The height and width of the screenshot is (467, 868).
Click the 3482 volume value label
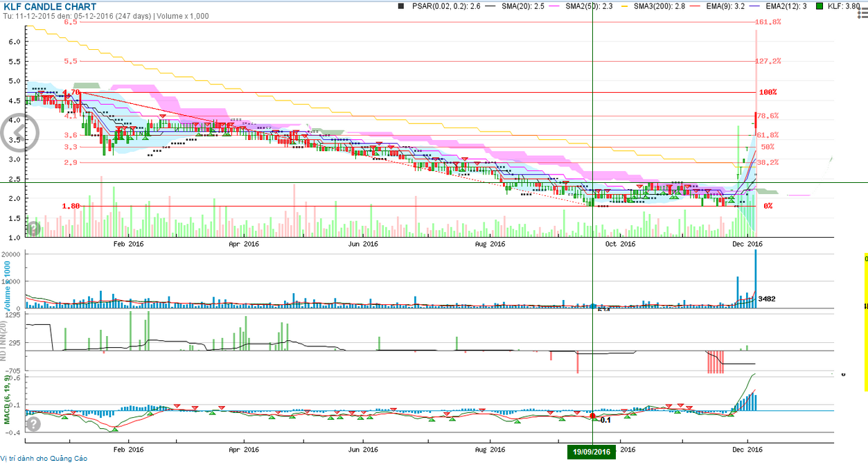point(767,299)
